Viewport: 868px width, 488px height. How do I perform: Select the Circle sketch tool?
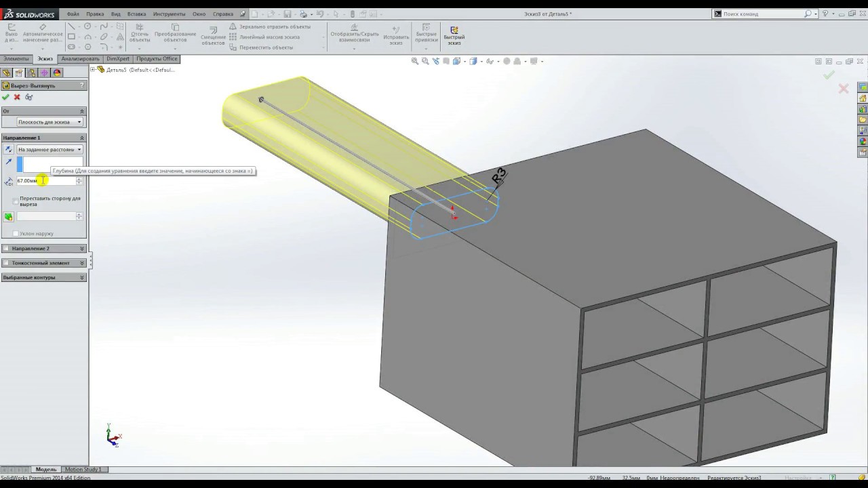(x=87, y=26)
